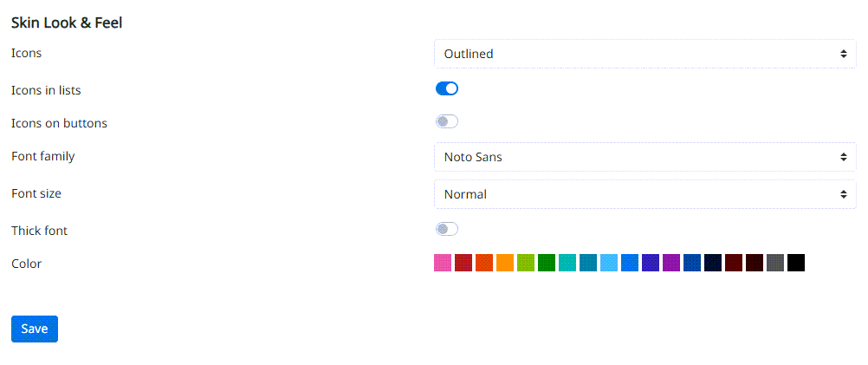Pick the gray color swatch
This screenshot has height=365, width=868.
775,263
